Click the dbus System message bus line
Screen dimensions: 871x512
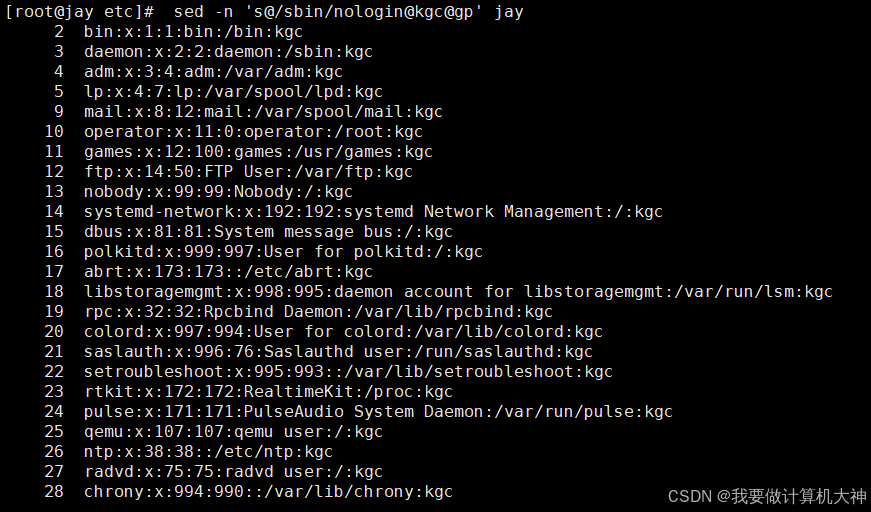click(x=268, y=232)
